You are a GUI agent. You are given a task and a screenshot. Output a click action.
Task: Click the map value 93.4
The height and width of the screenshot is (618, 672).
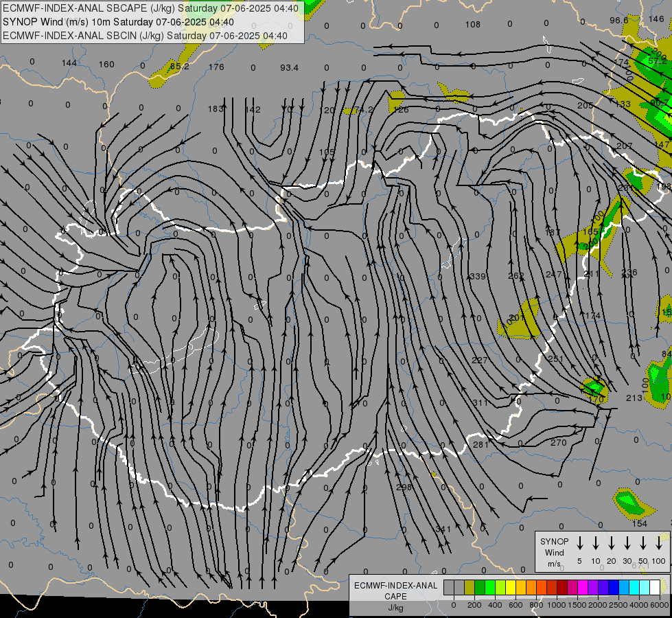coord(289,68)
